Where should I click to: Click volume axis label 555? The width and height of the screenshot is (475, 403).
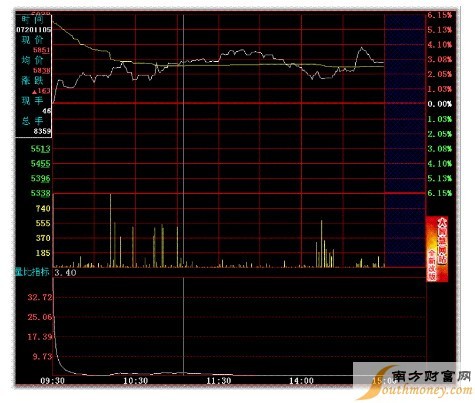43,223
